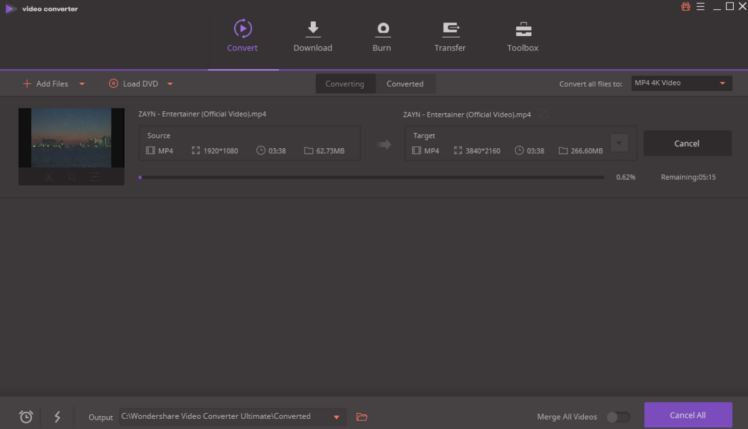Viewport: 748px width, 429px height.
Task: Click the Cancel All button
Action: 687,415
